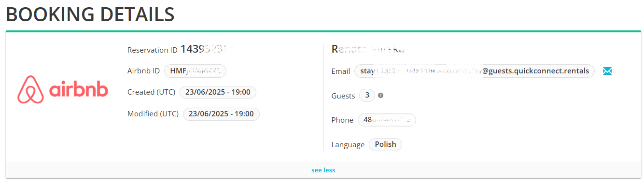Click the Airbnb logo

point(63,90)
